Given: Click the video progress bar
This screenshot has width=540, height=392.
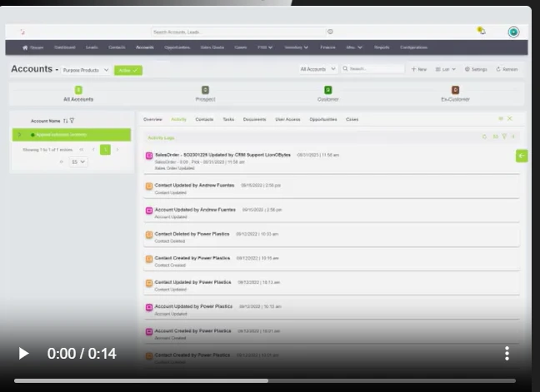Looking at the screenshot, I should (x=265, y=381).
